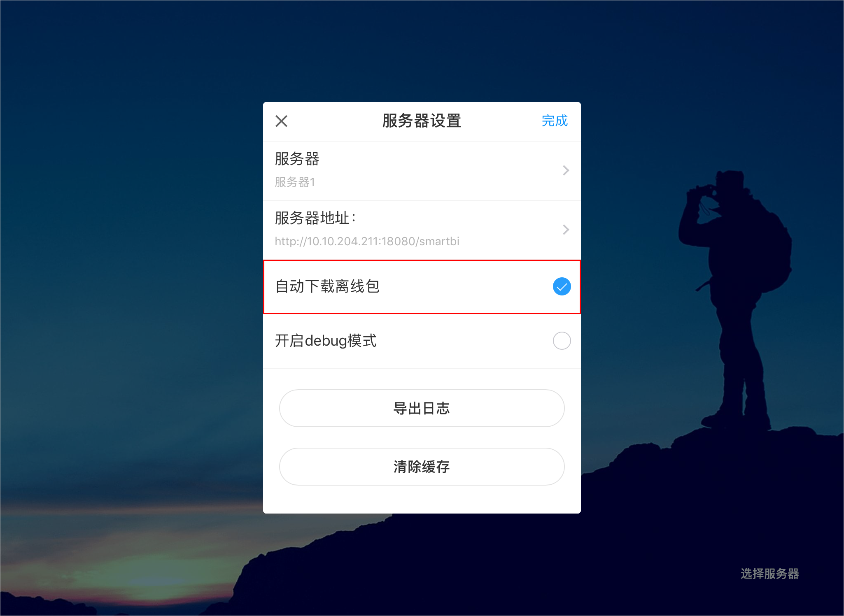Tap the 自动下载离线包 label text

327,286
